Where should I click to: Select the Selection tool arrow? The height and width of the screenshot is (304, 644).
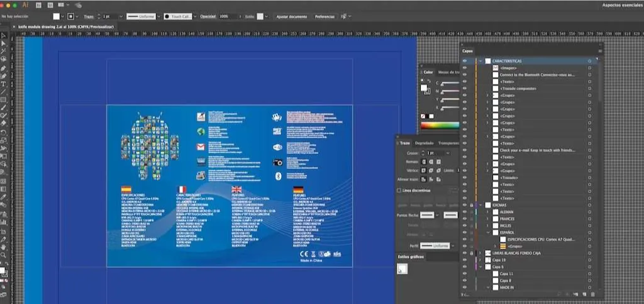[x=4, y=36]
